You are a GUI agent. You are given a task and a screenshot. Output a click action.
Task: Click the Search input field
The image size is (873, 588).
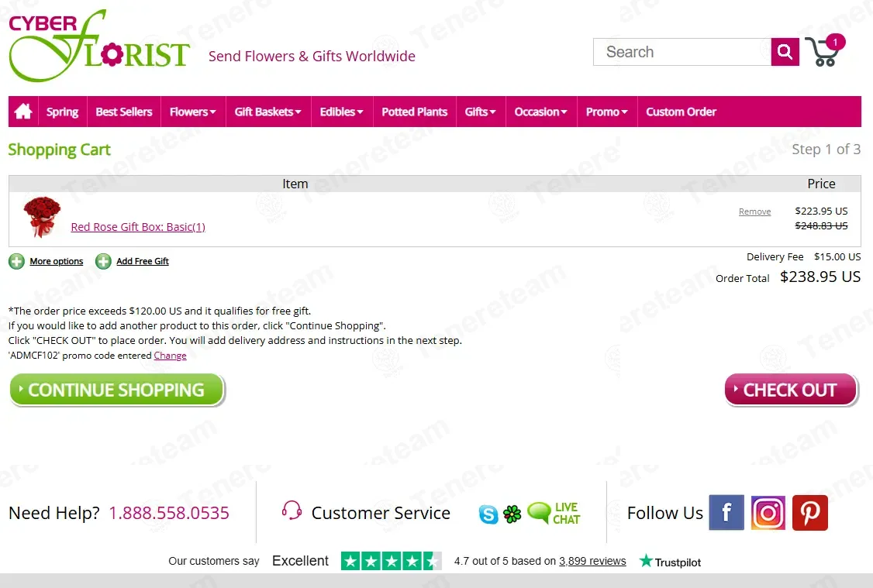point(682,52)
